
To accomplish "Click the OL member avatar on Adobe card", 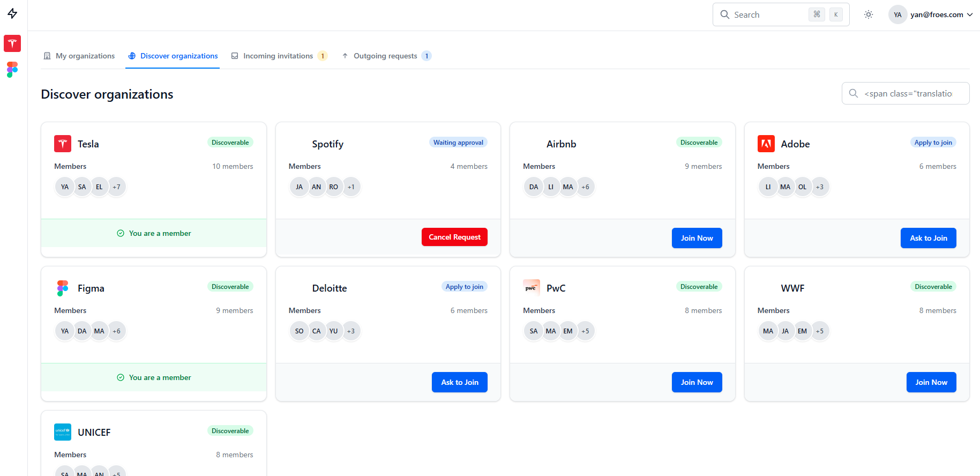I will pyautogui.click(x=802, y=187).
